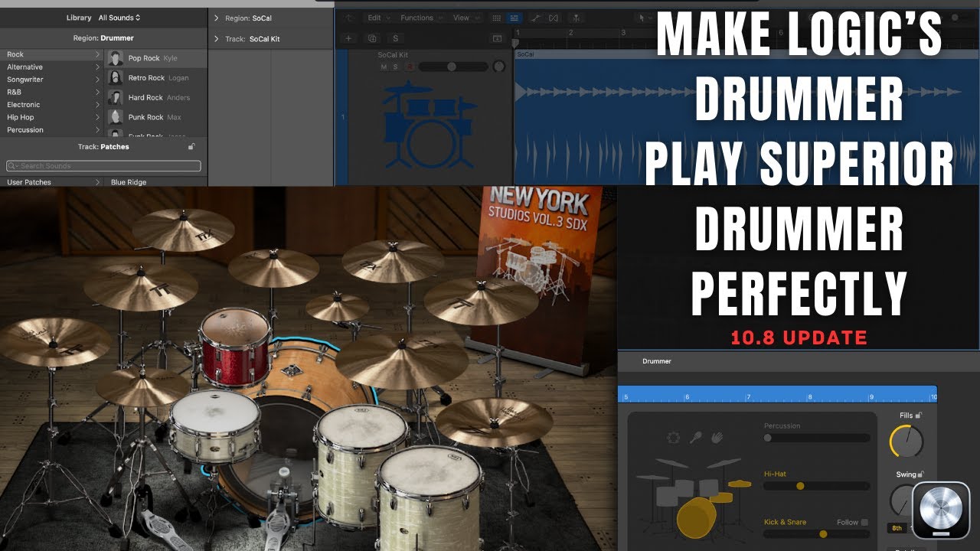The width and height of the screenshot is (980, 551).
Task: Click the SoCal Kit pan knob
Action: click(499, 67)
